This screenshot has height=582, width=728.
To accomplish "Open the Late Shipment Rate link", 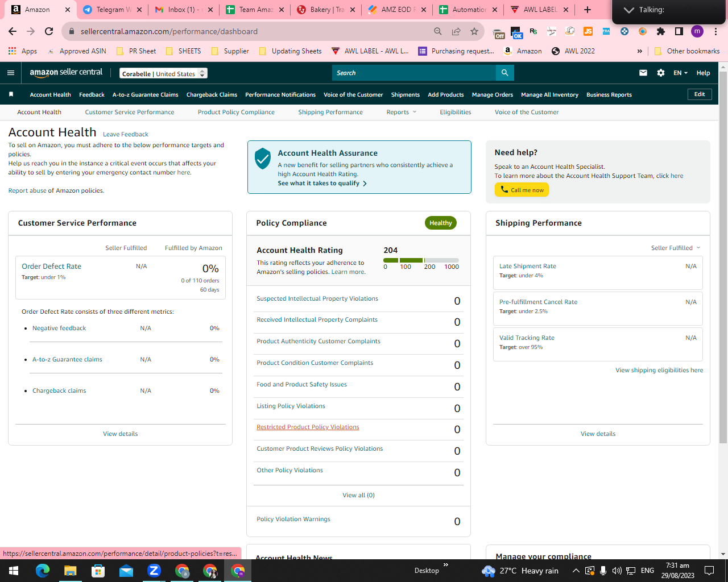I will [x=528, y=266].
